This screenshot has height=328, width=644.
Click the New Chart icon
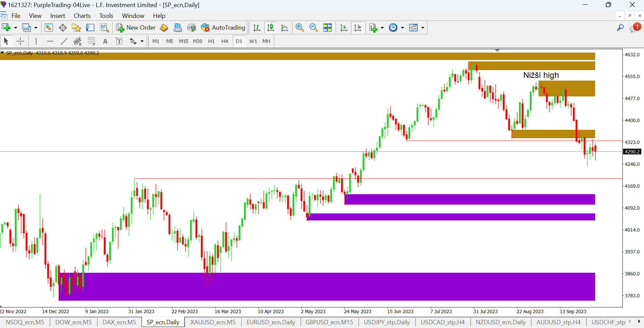pyautogui.click(x=6, y=28)
